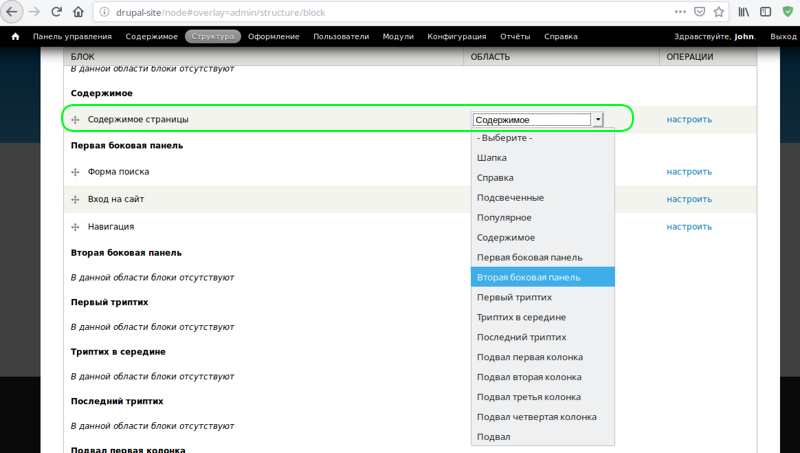Select highlighted Вторая боковая панель option
This screenshot has width=800, height=453.
543,277
